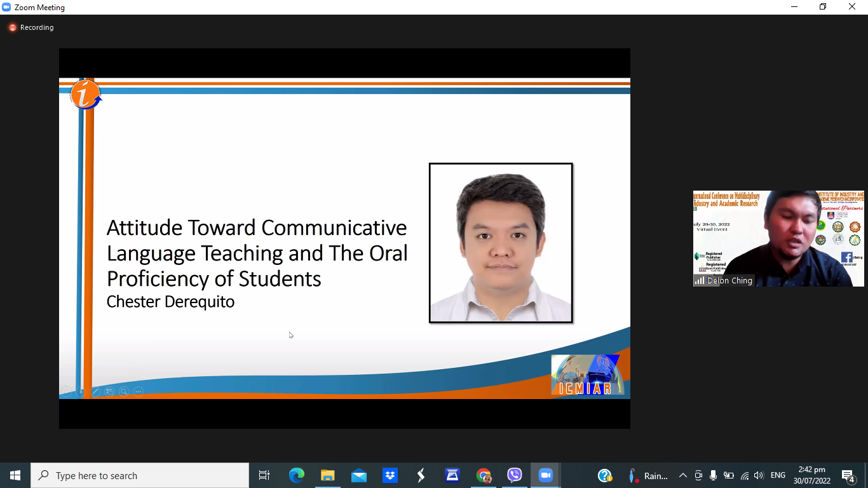The image size is (868, 488).
Task: Click the Windows Start button
Action: (15, 475)
